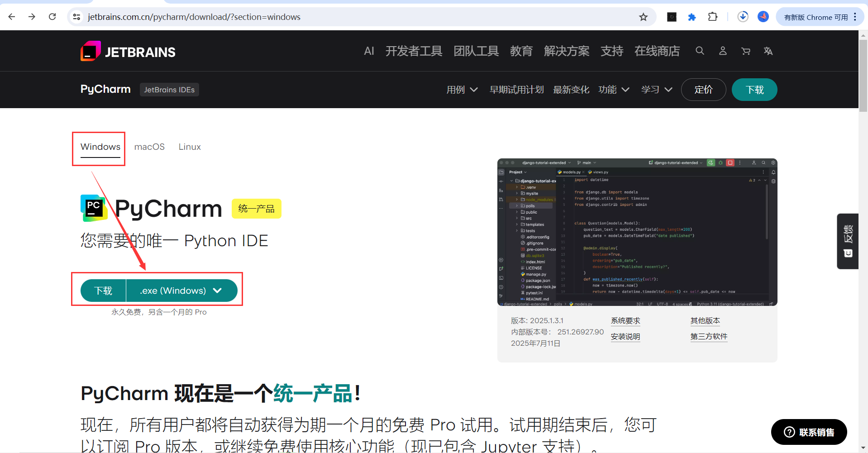Switch to the macOS tab

point(149,147)
